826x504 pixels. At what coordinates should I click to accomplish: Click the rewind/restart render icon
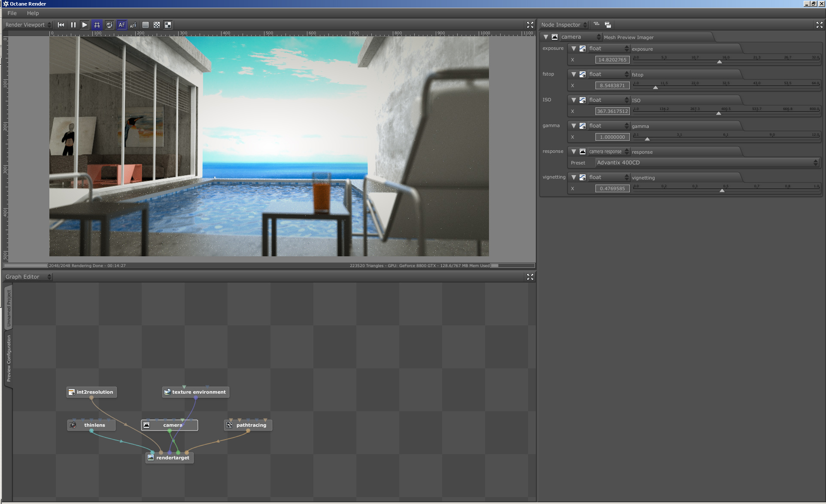click(61, 25)
